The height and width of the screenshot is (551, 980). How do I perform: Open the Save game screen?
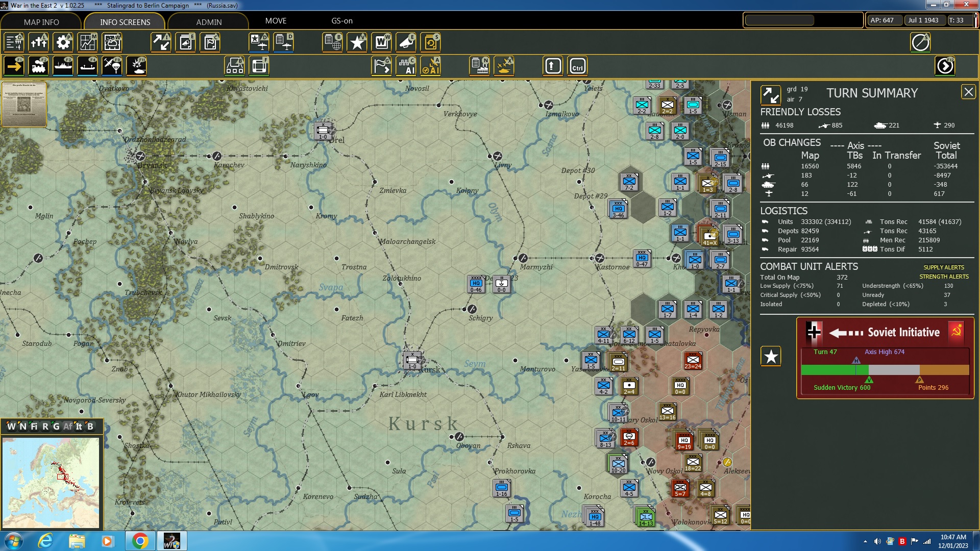(x=430, y=42)
